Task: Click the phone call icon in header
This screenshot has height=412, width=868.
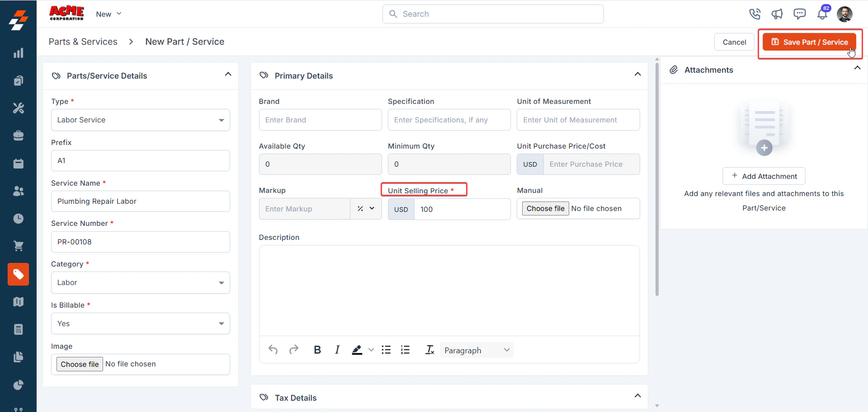Action: pos(755,14)
